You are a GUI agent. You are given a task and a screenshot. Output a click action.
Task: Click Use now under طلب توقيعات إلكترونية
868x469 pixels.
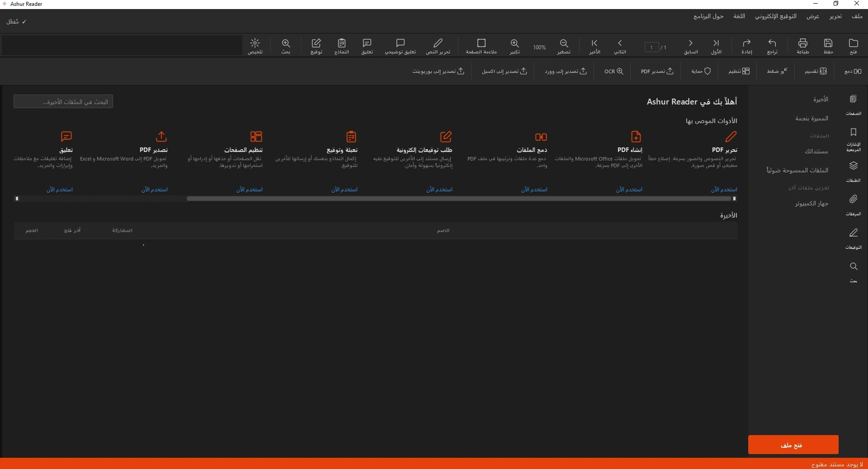(x=439, y=189)
